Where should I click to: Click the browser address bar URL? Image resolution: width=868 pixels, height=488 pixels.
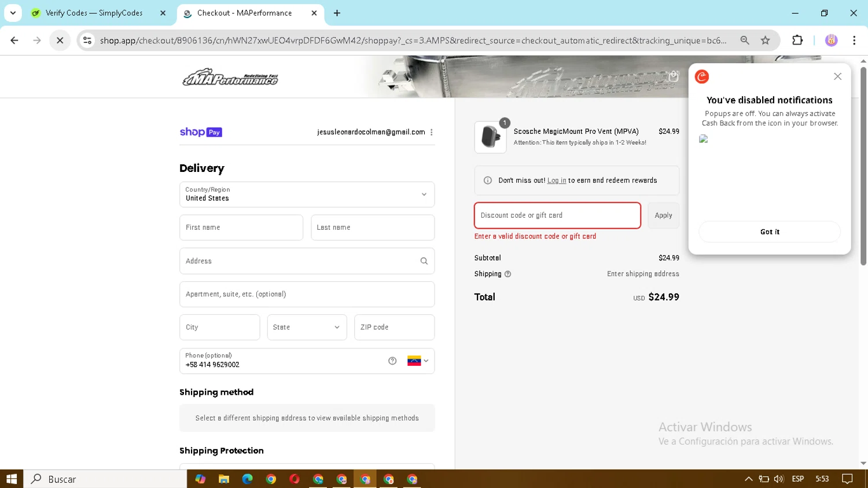[413, 41]
